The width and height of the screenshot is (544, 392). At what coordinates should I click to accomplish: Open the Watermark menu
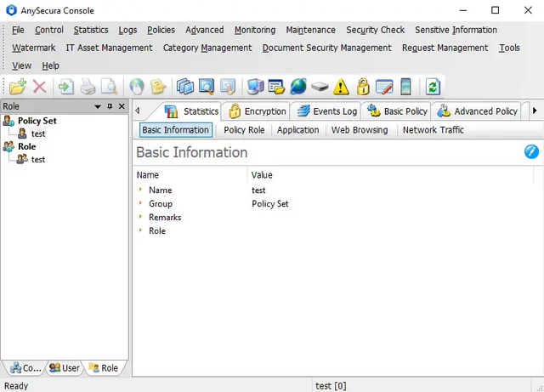[x=34, y=48]
